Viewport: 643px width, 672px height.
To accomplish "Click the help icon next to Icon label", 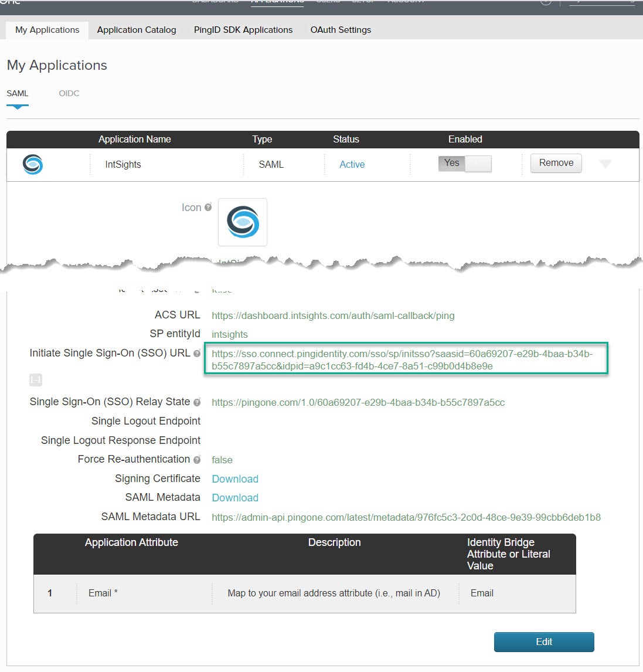I will pos(208,208).
